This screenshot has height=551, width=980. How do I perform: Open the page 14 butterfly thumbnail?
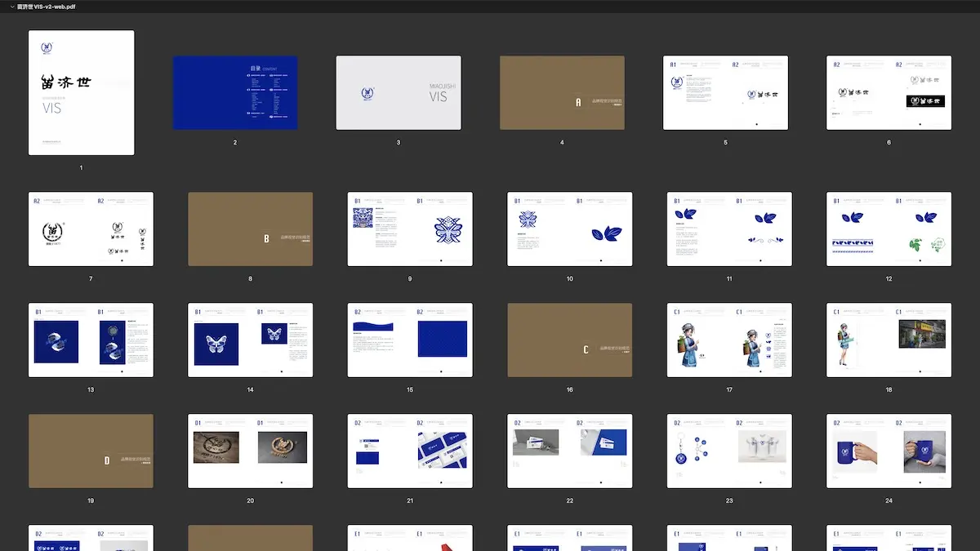coord(250,340)
